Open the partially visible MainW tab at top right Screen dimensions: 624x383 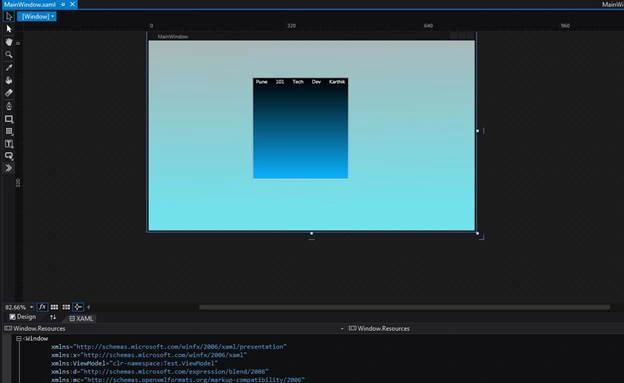pyautogui.click(x=612, y=4)
